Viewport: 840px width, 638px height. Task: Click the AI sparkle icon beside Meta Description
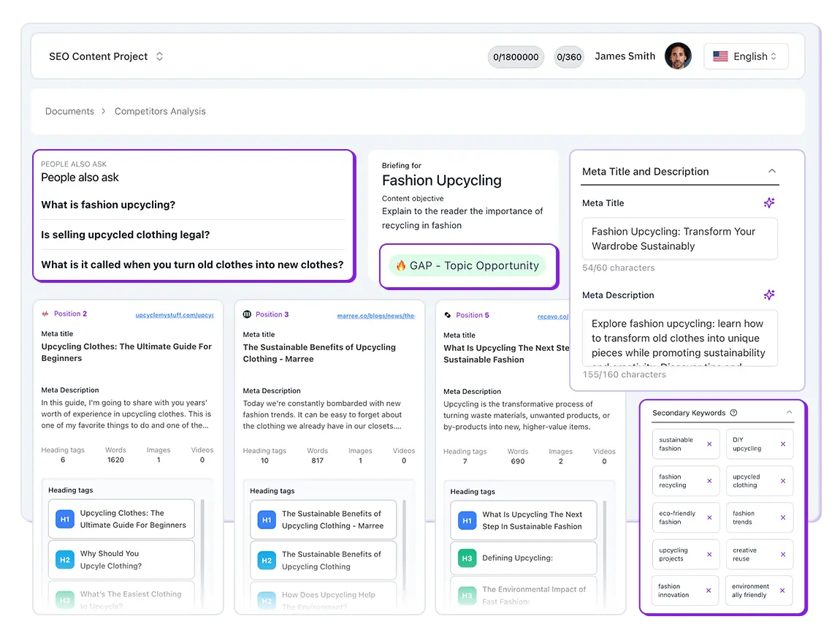(768, 295)
